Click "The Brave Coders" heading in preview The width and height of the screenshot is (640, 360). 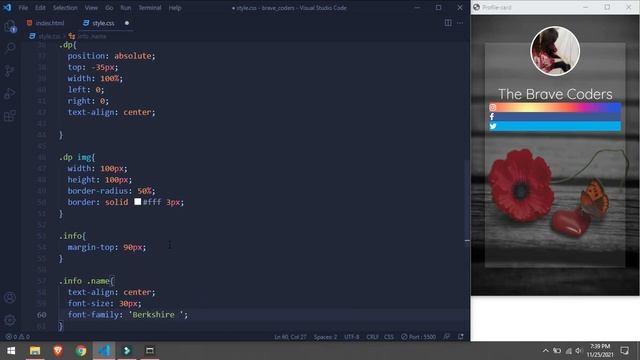pos(555,94)
